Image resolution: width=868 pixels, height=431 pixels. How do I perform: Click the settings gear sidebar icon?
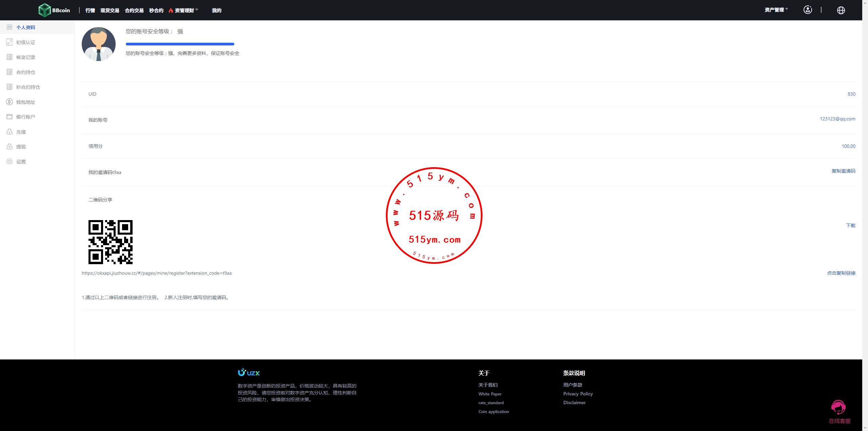point(9,161)
